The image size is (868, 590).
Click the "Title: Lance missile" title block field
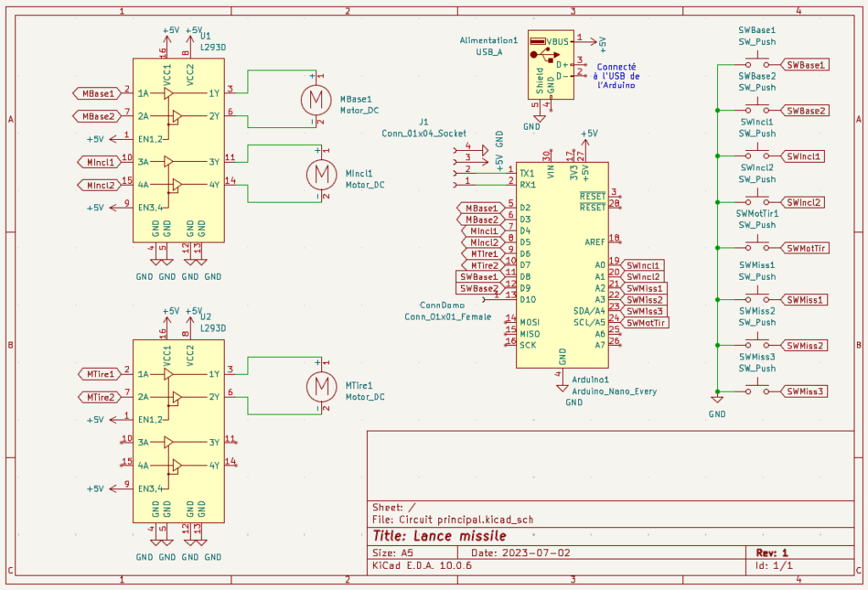[x=440, y=536]
